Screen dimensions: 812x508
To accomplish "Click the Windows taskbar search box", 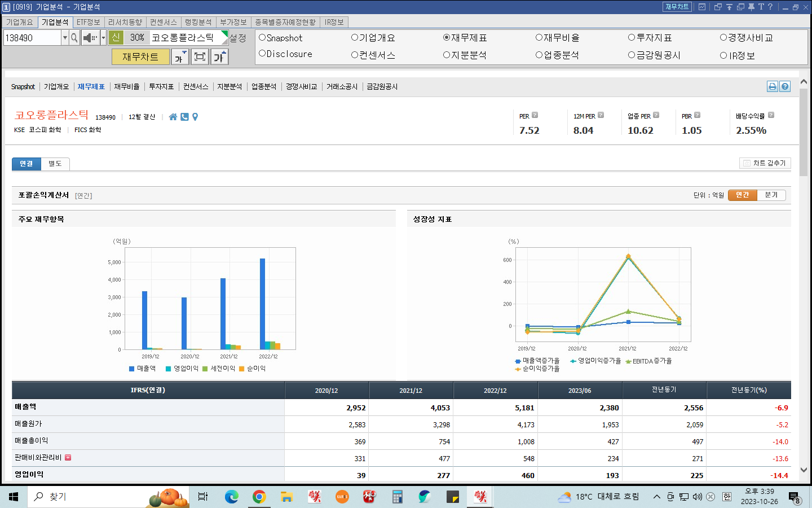I will (x=107, y=497).
